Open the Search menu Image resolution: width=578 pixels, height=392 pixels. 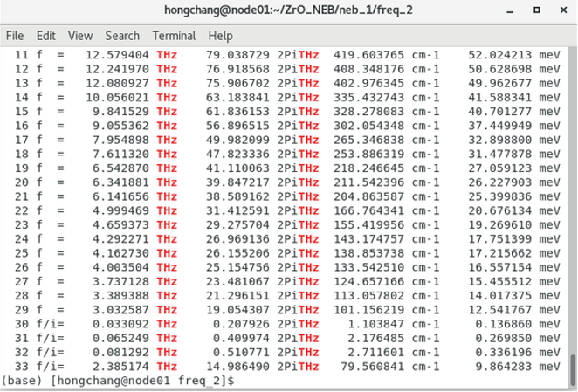(122, 36)
